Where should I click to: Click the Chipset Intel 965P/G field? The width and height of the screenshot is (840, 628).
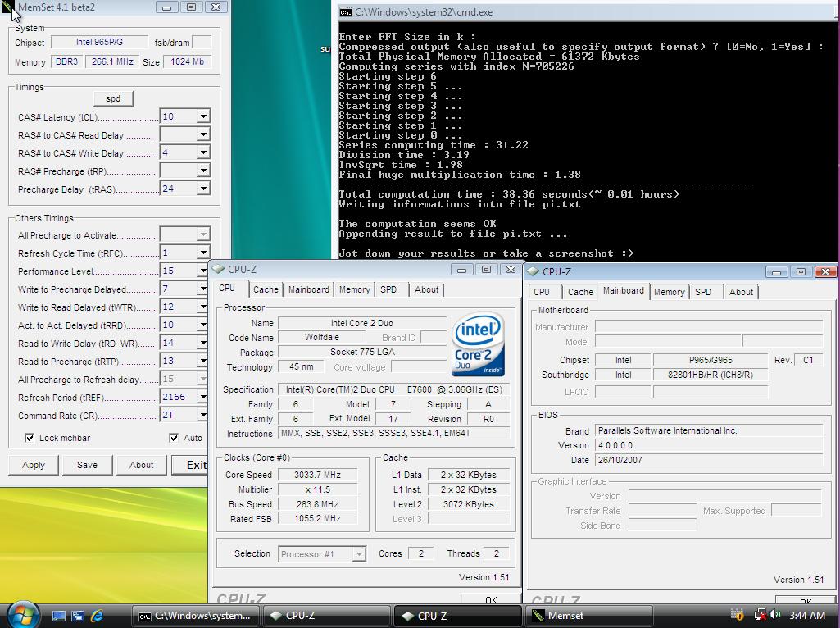pyautogui.click(x=99, y=43)
